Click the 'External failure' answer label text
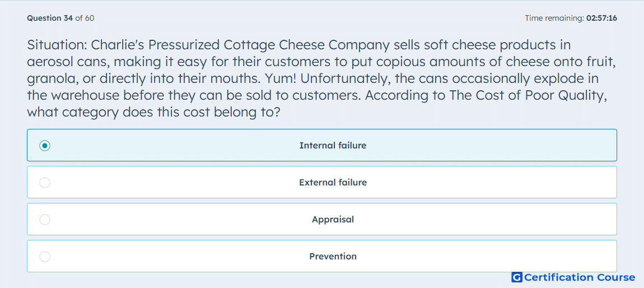This screenshot has height=288, width=644. [x=333, y=183]
